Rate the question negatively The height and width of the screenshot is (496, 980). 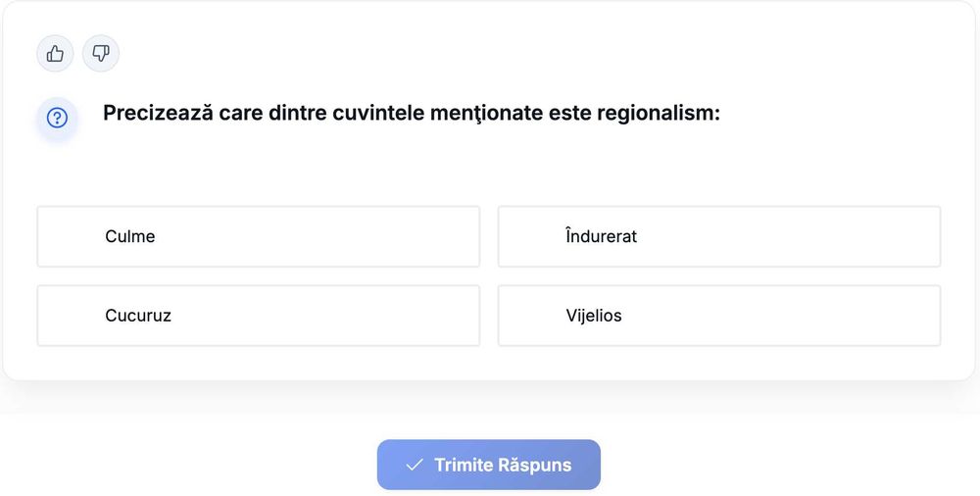[x=100, y=54]
